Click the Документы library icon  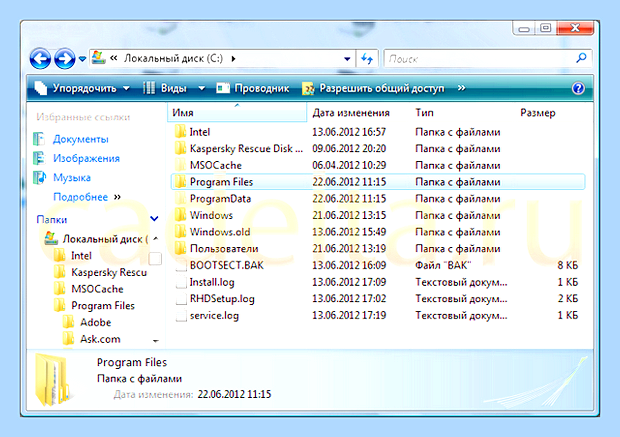pos(39,139)
